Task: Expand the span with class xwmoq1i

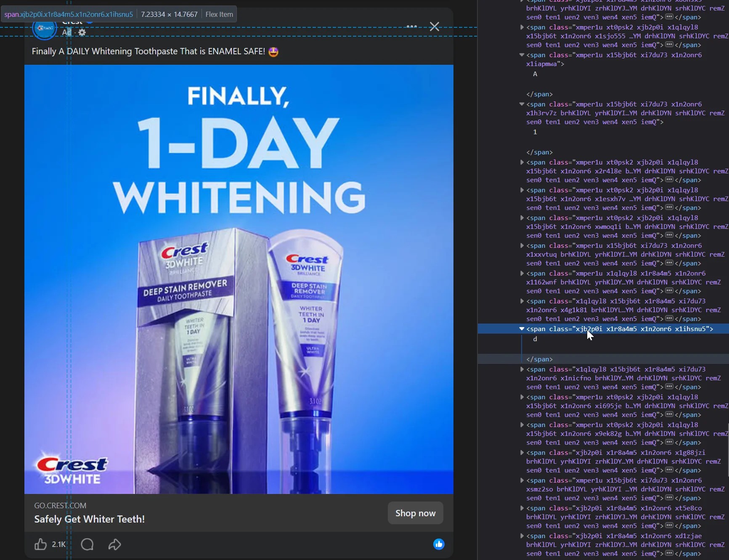Action: [522, 218]
